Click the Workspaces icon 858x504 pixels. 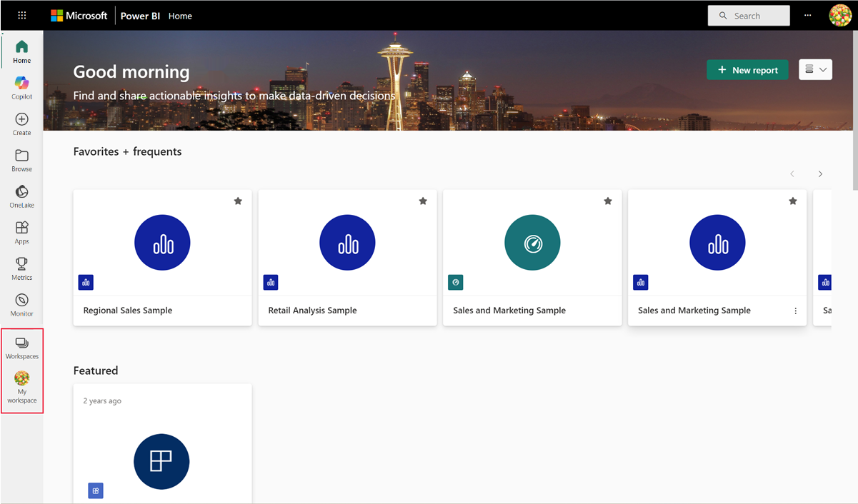(x=21, y=348)
